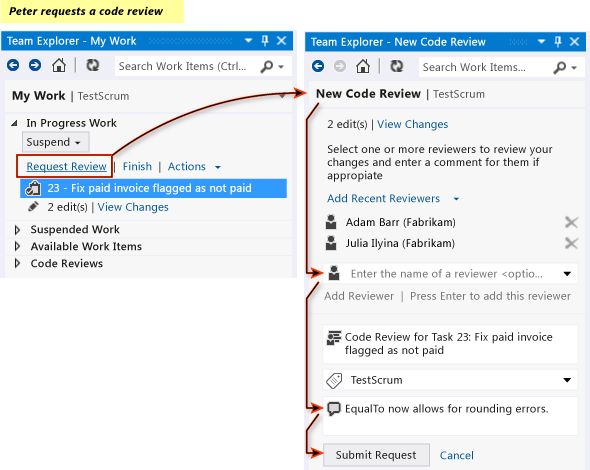Refresh the My Work panel
590x470 pixels.
93,65
